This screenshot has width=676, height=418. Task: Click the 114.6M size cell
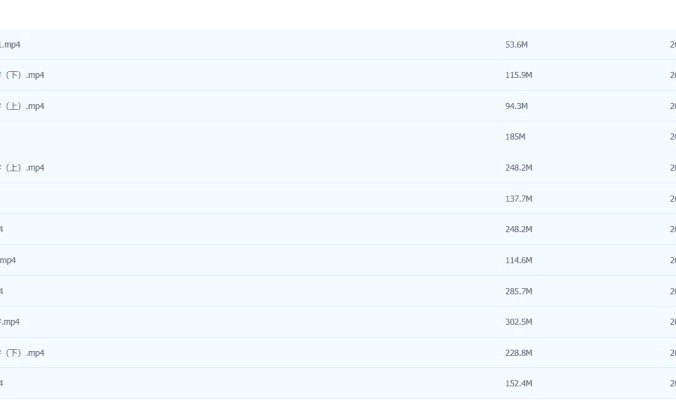518,261
